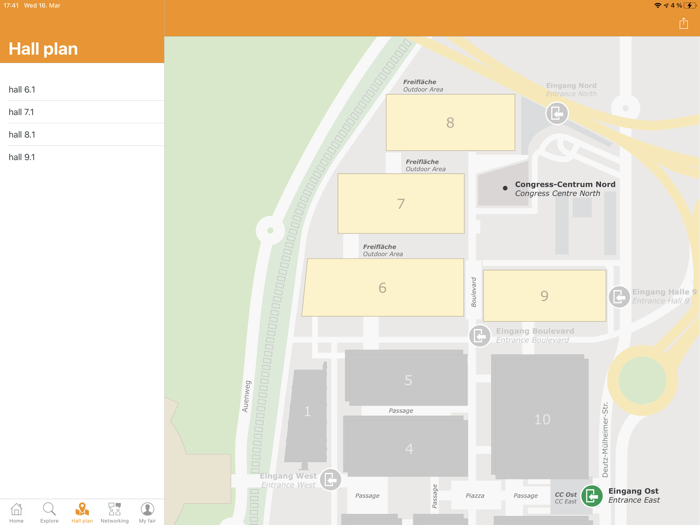The image size is (700, 525).
Task: Tap the Entrance Hall 9 icon
Action: [619, 296]
